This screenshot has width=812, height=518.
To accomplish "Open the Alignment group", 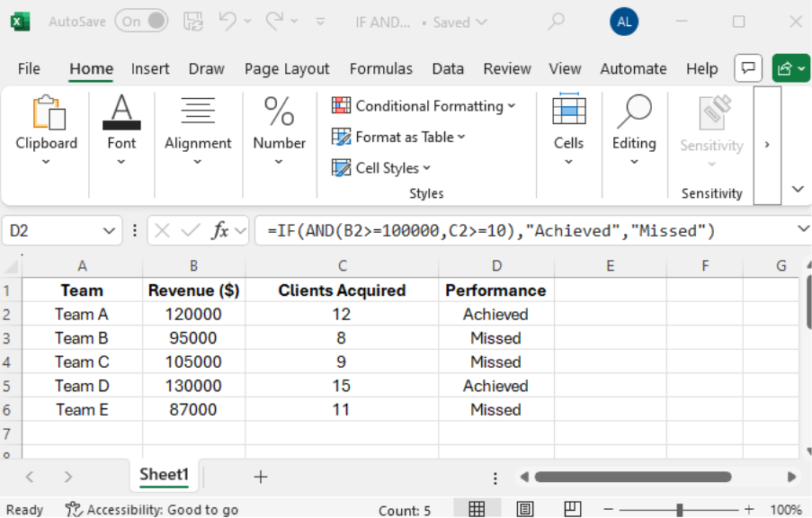I will tap(198, 130).
